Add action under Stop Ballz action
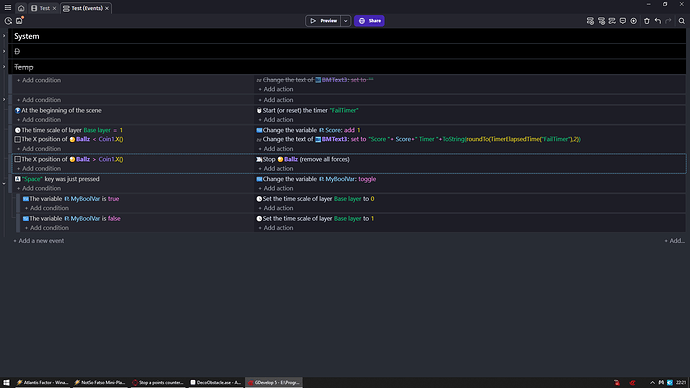This screenshot has height=388, width=690. [x=275, y=168]
